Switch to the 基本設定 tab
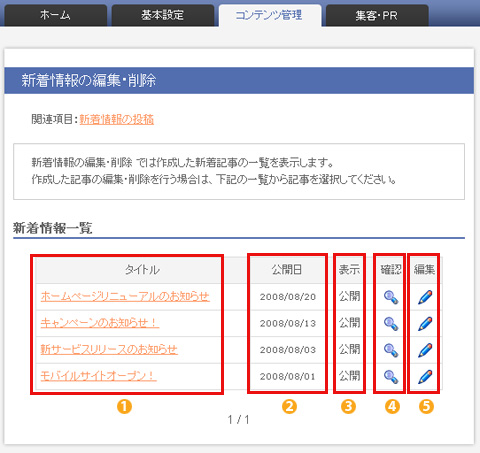Image resolution: width=480 pixels, height=453 pixels. click(163, 15)
